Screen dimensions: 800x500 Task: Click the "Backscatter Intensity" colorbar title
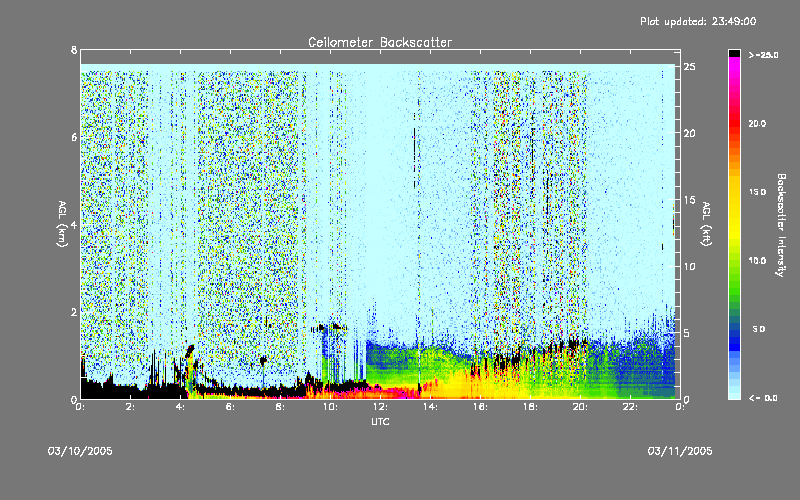point(781,225)
